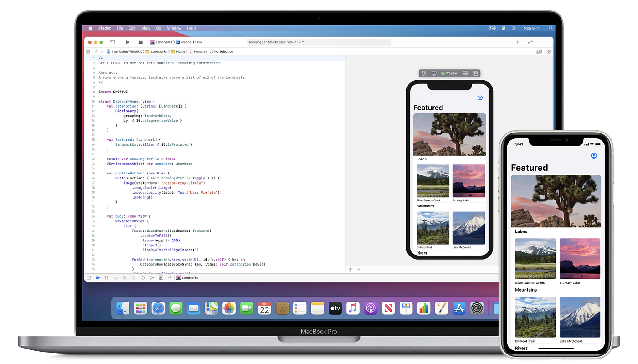The height and width of the screenshot is (364, 638).
Task: Open the Edit menu
Action: [132, 28]
